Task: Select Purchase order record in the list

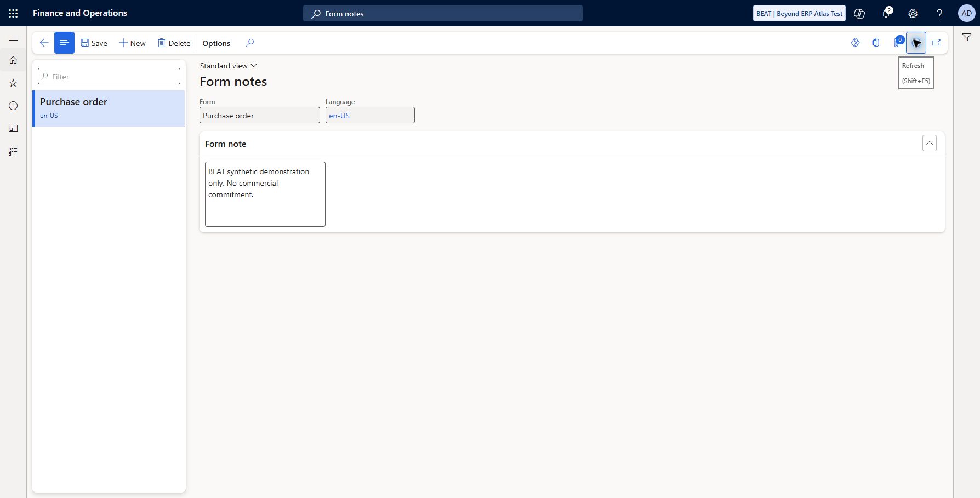Action: 109,108
